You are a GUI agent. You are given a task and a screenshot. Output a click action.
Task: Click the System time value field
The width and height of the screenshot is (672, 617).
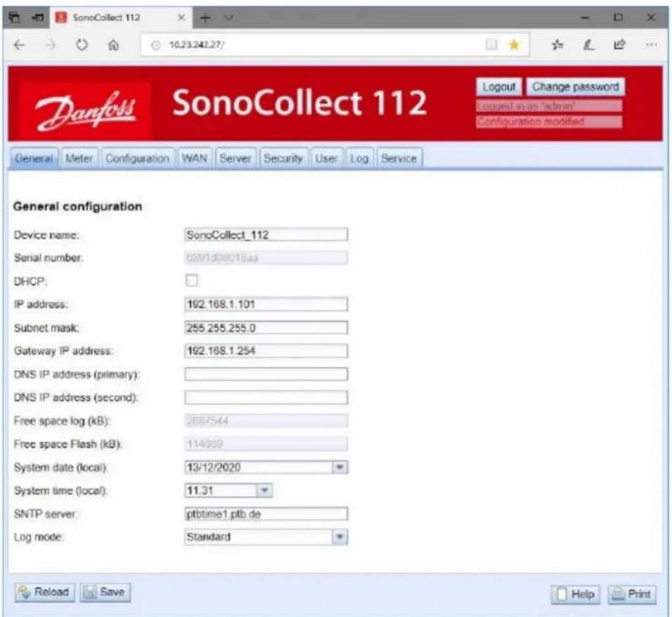click(x=221, y=491)
